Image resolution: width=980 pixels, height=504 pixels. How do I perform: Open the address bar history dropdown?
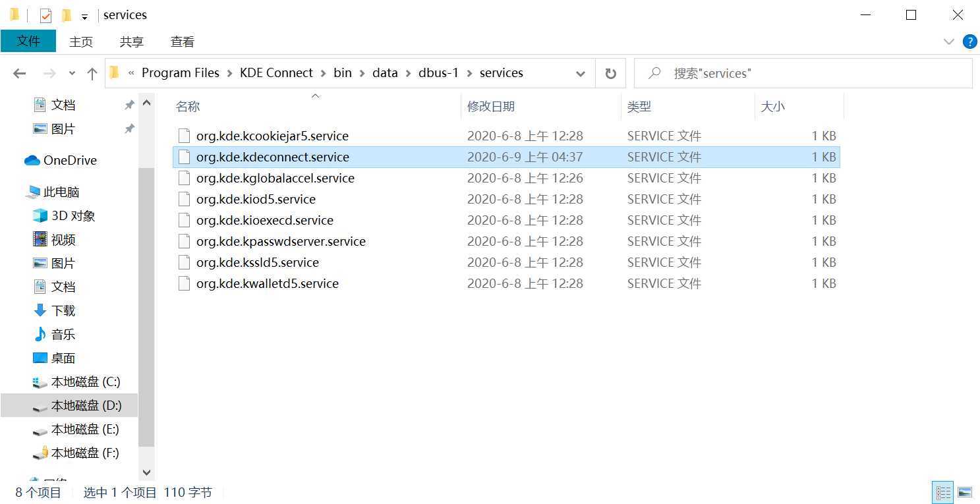coord(581,74)
